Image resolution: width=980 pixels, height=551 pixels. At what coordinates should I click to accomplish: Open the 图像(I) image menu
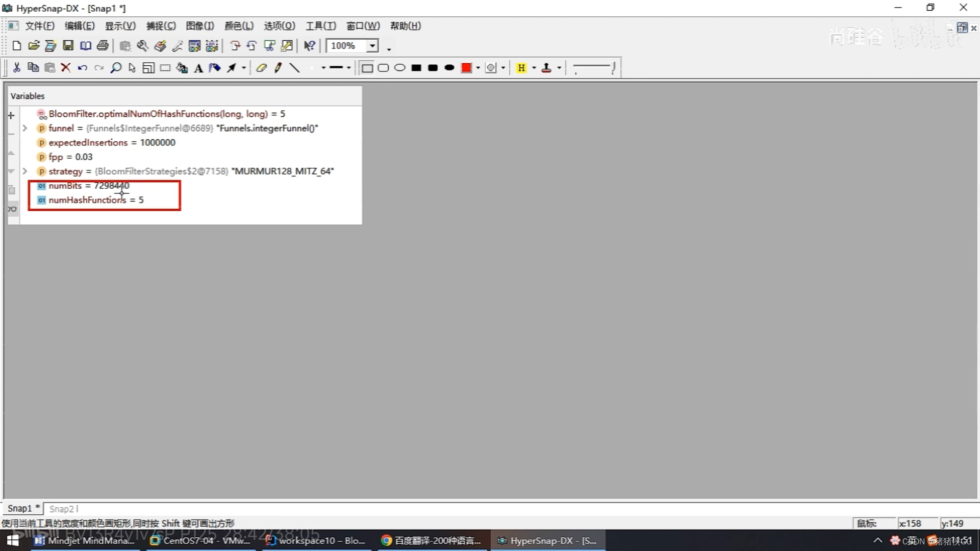[x=200, y=26]
